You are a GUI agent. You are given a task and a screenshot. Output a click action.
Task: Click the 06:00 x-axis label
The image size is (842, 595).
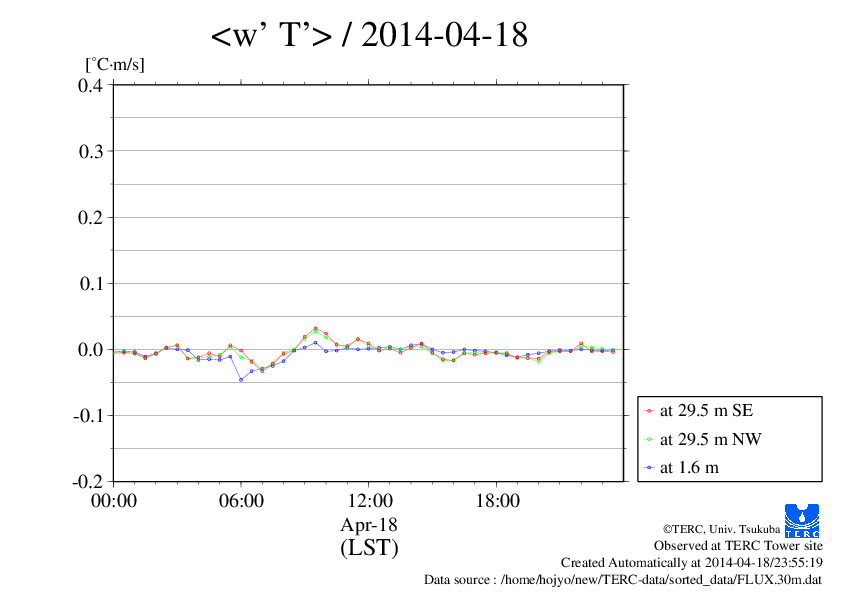point(241,501)
